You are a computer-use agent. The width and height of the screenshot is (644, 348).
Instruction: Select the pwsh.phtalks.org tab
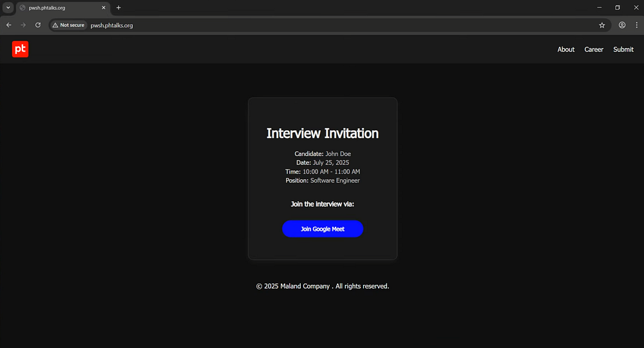63,8
